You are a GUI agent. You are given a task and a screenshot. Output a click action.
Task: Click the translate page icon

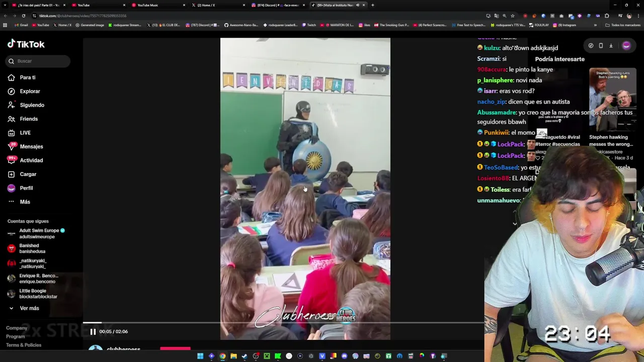click(x=496, y=16)
